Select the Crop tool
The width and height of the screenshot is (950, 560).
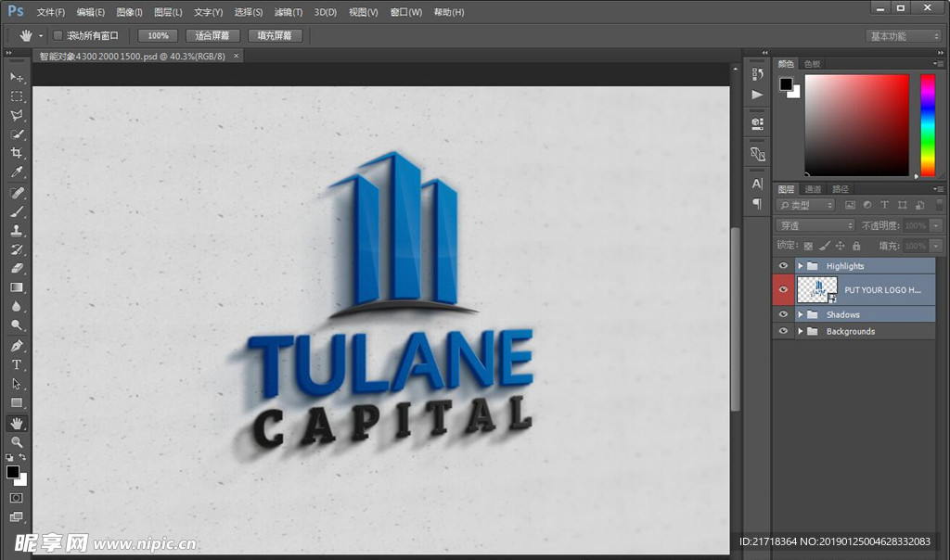(17, 153)
